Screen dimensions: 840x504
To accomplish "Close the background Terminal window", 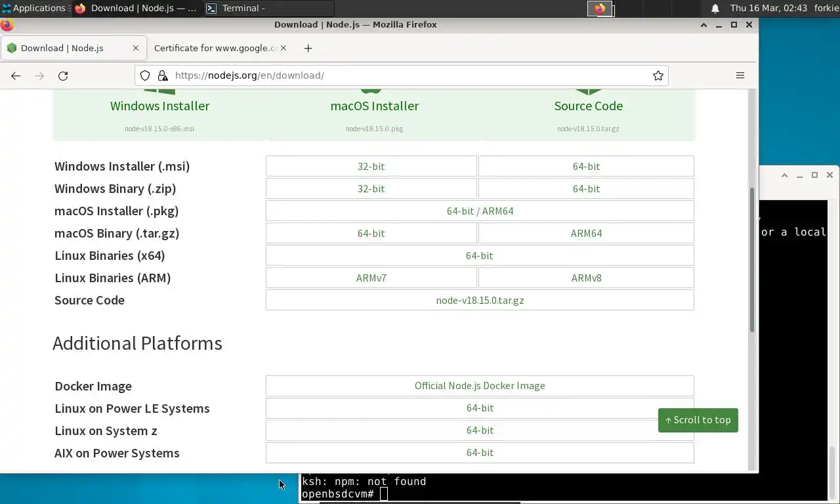I will 829,175.
